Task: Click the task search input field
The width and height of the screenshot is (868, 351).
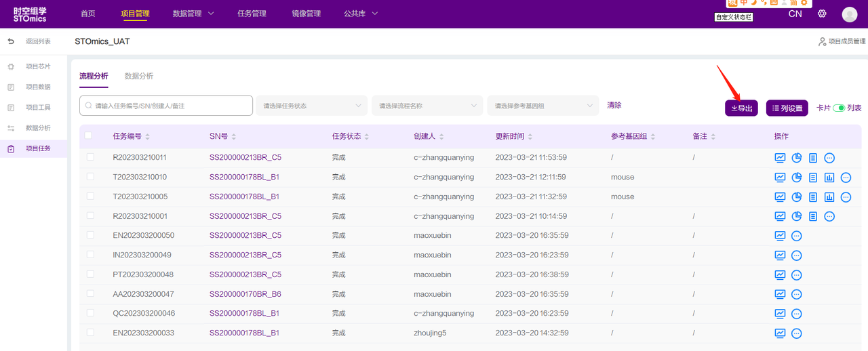Action: (x=166, y=106)
